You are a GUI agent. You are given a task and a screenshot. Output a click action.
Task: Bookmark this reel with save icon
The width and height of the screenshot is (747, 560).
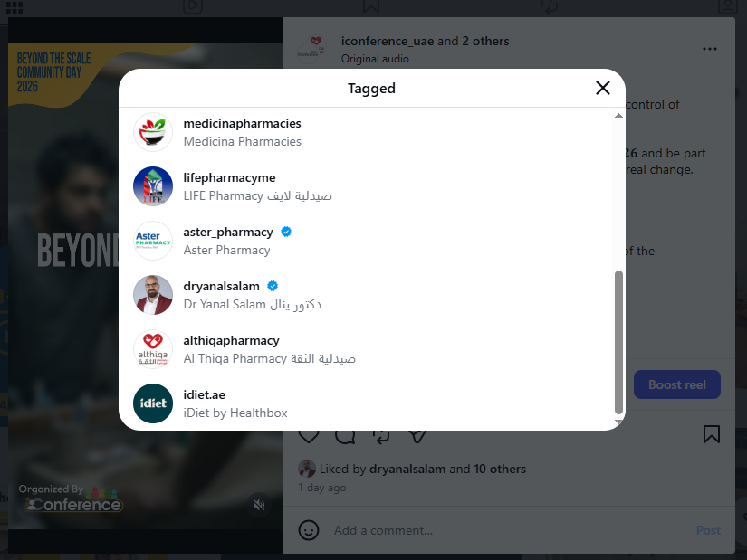click(712, 434)
